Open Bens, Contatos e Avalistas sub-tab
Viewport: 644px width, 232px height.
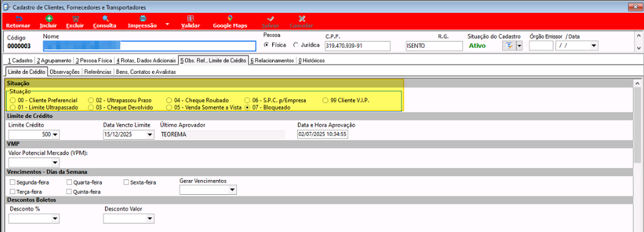[x=145, y=71]
